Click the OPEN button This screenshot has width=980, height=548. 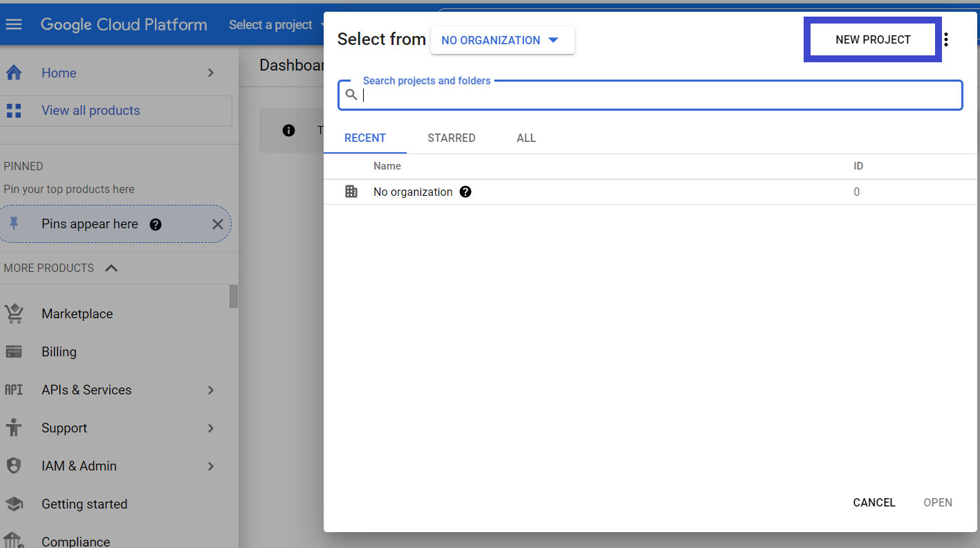(938, 502)
